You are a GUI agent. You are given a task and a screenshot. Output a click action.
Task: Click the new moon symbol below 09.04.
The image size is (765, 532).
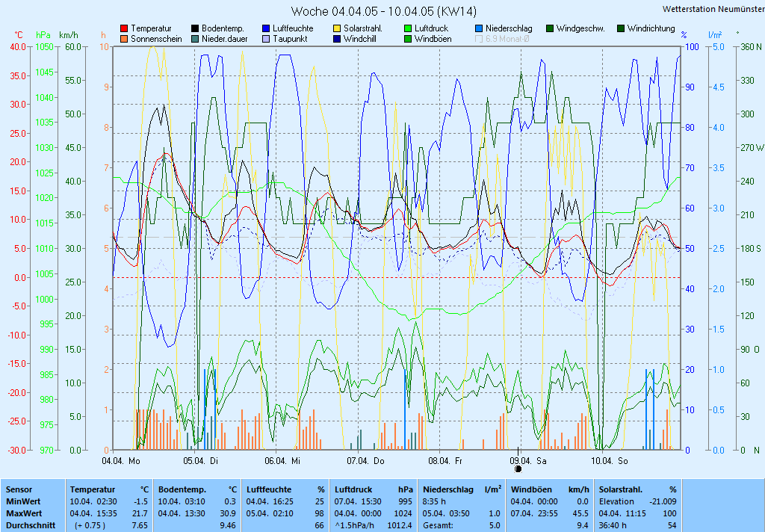[x=518, y=469]
